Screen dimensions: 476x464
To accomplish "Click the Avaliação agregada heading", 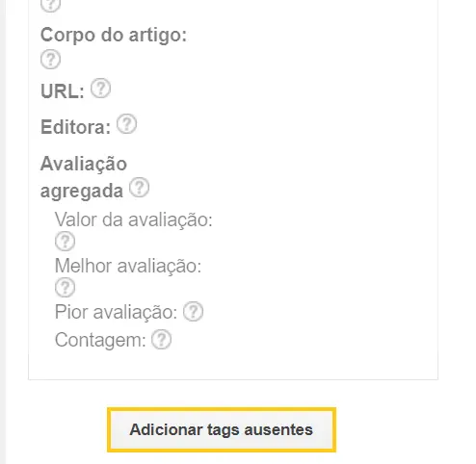I will pos(84,177).
